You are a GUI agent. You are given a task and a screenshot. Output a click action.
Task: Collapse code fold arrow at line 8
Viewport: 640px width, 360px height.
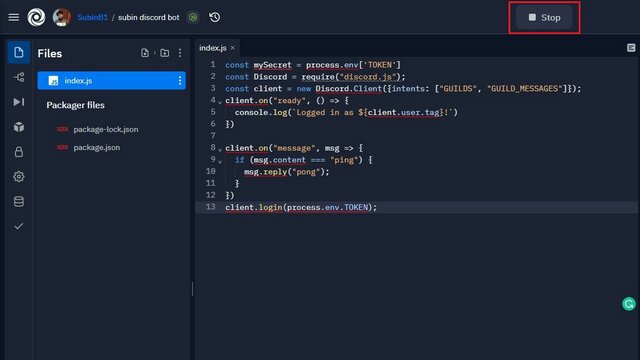(x=220, y=150)
